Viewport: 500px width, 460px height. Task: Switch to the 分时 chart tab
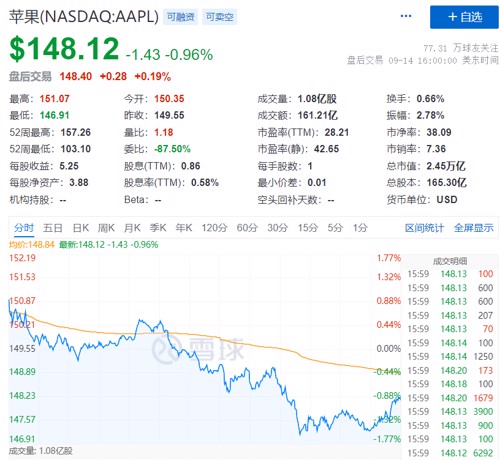(24, 228)
